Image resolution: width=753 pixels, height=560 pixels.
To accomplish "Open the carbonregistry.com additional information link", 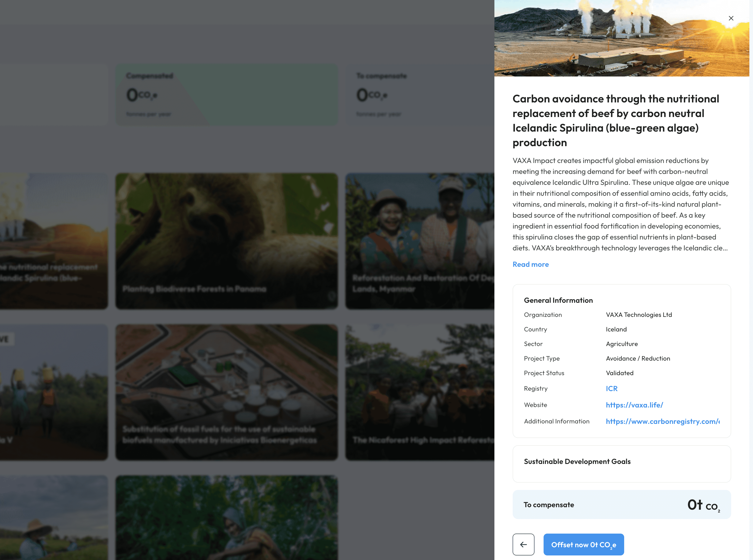I will coord(662,421).
